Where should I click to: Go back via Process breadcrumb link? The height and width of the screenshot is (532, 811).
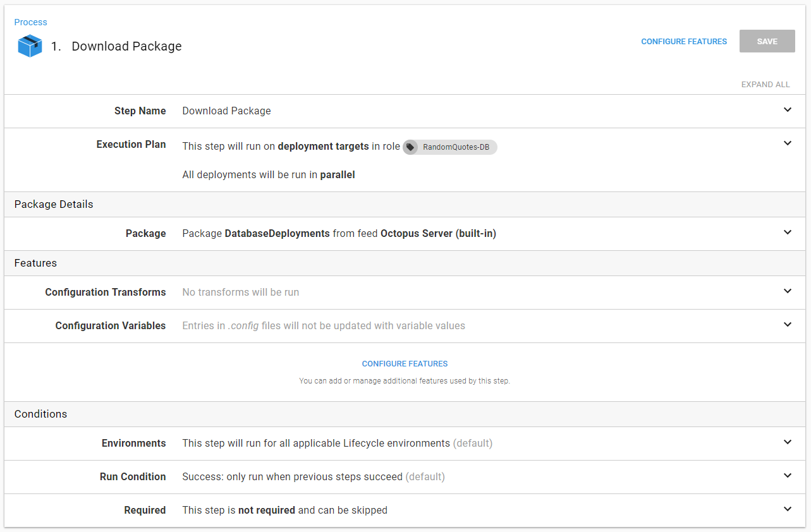coord(30,22)
